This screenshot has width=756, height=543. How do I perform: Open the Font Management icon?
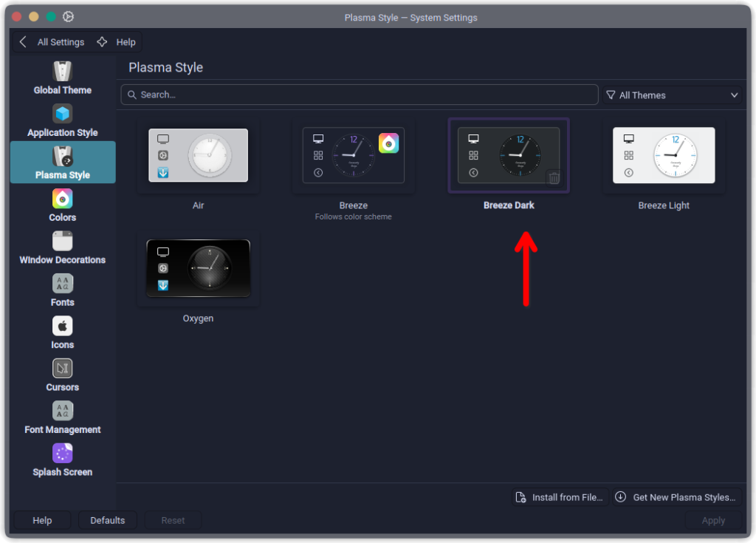62,411
